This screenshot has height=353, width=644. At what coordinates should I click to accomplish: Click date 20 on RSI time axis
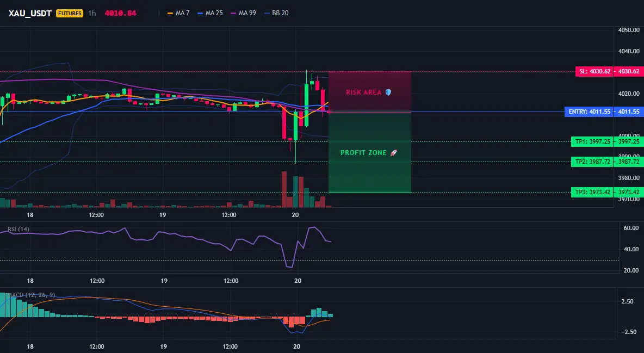tap(298, 281)
